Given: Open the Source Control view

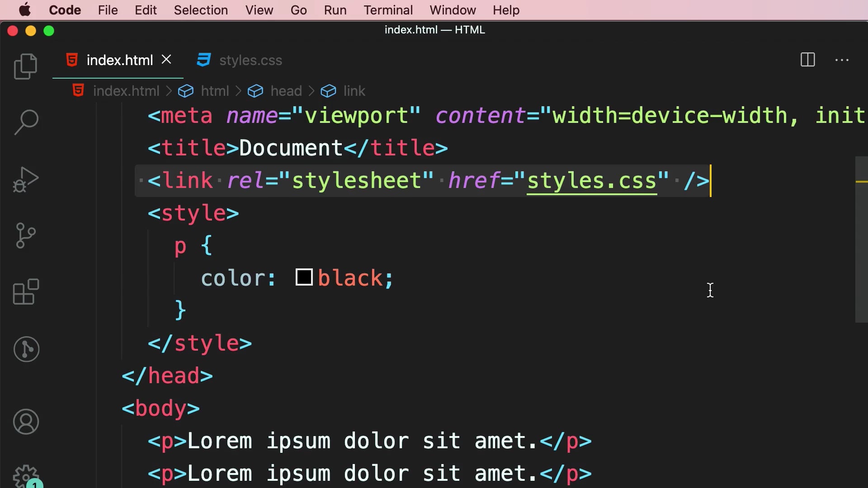Looking at the screenshot, I should 26,235.
